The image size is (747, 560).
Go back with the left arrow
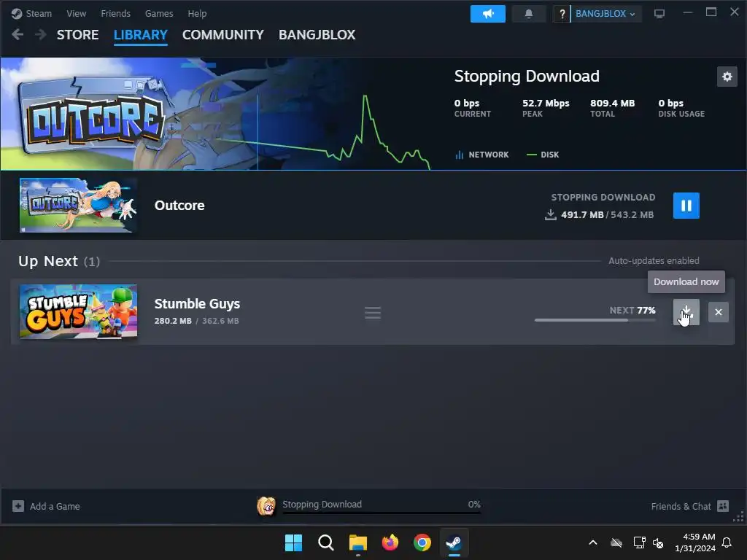18,34
